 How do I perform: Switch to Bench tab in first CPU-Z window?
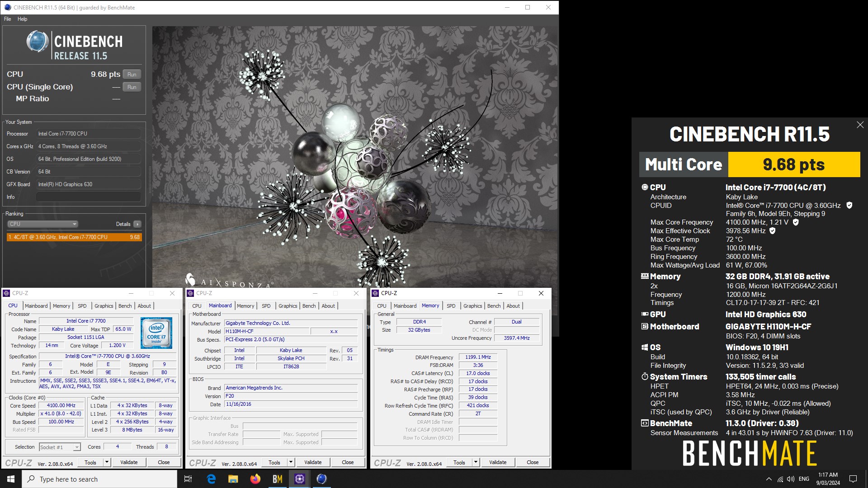point(125,306)
